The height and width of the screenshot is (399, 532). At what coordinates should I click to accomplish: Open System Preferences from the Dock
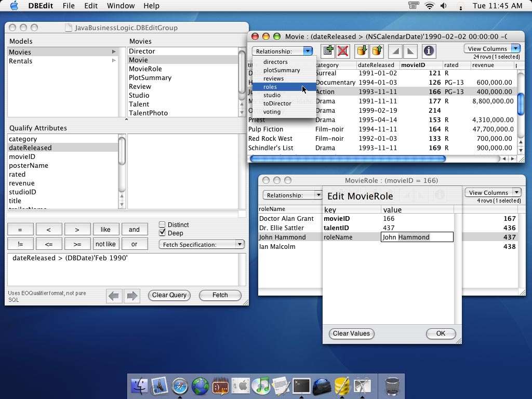(x=241, y=386)
